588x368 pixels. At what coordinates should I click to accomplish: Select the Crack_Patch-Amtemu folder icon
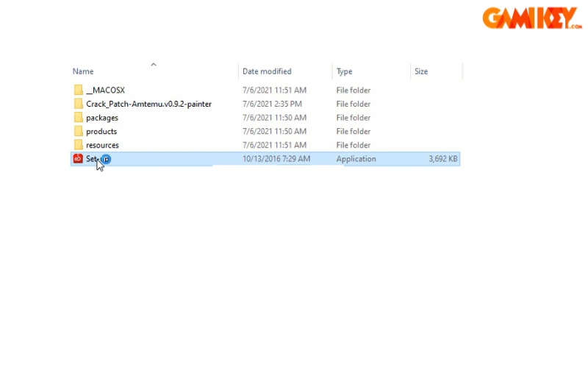pyautogui.click(x=78, y=104)
